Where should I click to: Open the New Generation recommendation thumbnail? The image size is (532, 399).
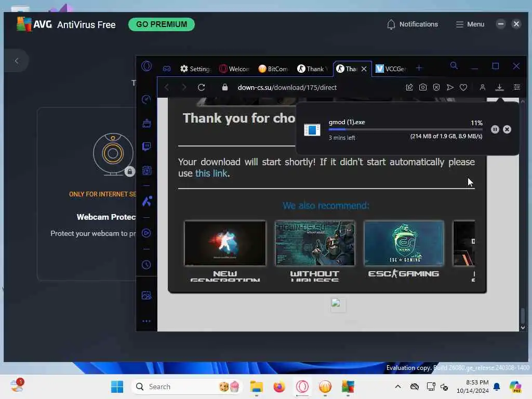coord(225,243)
